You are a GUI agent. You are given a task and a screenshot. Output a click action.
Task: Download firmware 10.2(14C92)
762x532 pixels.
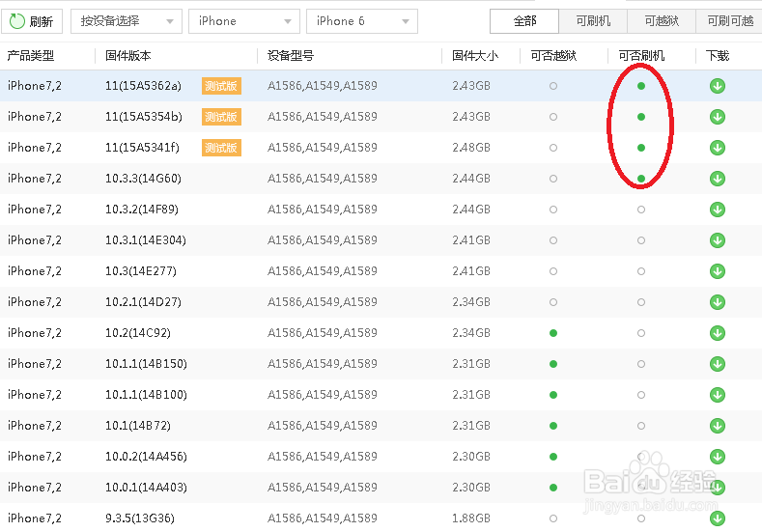[718, 333]
